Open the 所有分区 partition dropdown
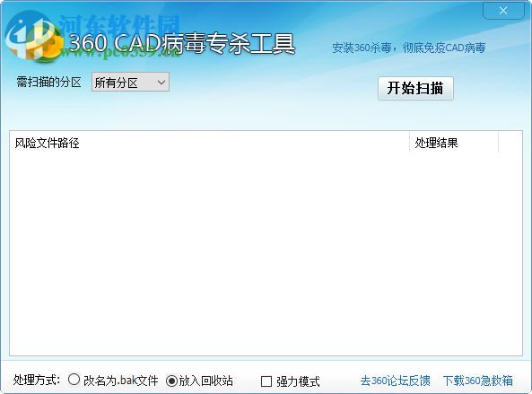 click(x=130, y=82)
